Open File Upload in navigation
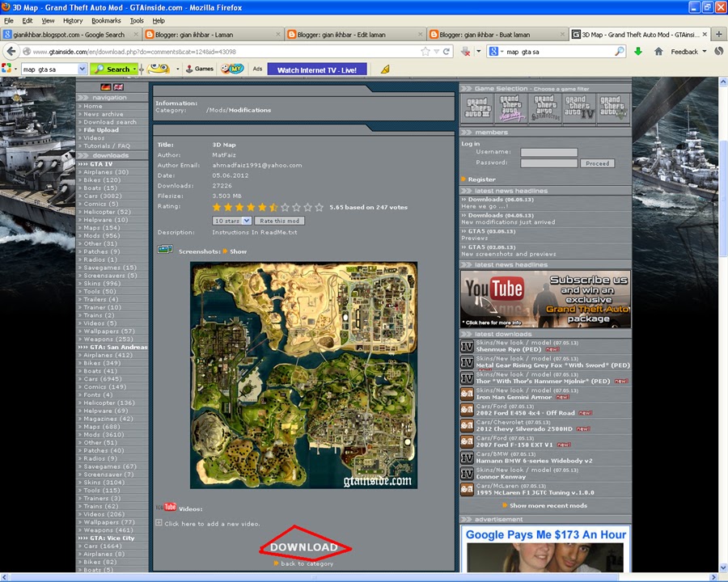 101,130
